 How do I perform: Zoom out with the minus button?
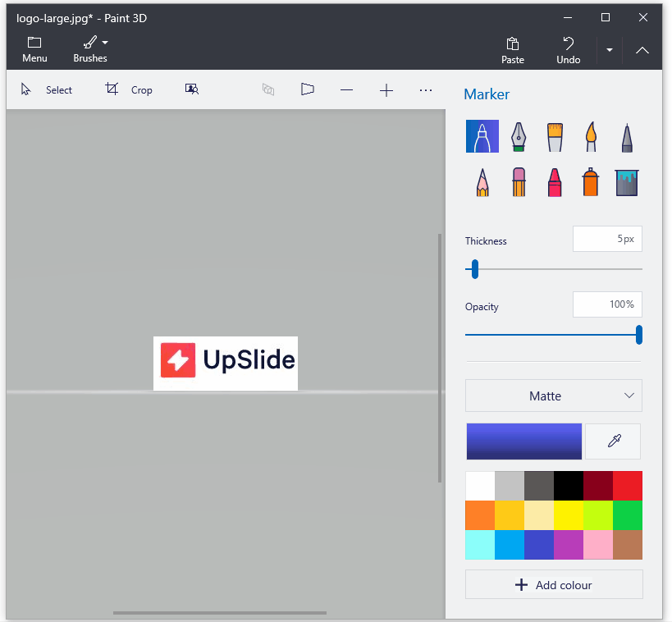346,90
